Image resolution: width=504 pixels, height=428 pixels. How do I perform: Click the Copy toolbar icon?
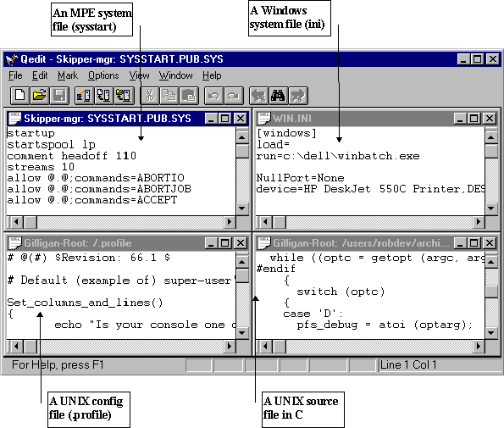(x=169, y=96)
